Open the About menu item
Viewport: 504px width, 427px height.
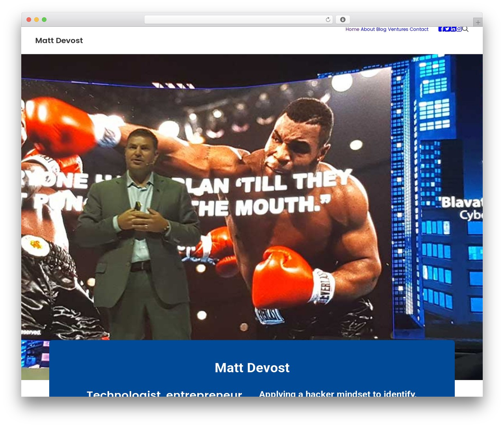click(x=368, y=29)
